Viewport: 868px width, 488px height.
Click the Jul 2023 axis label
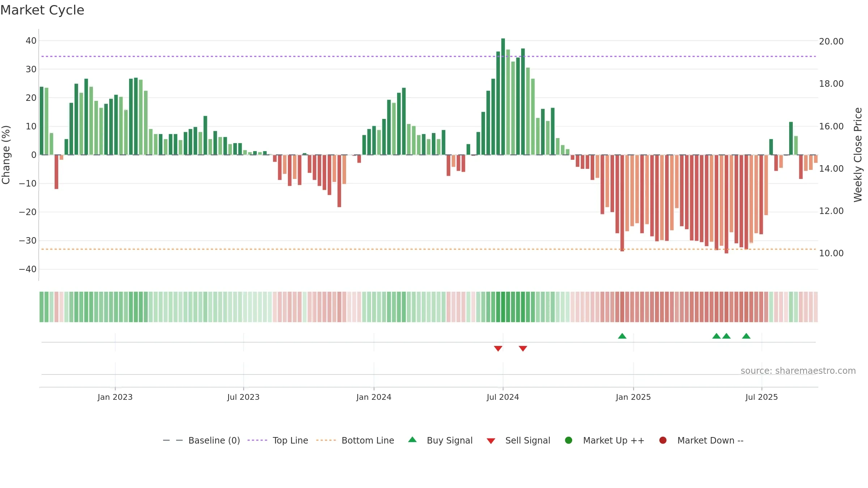pos(243,397)
